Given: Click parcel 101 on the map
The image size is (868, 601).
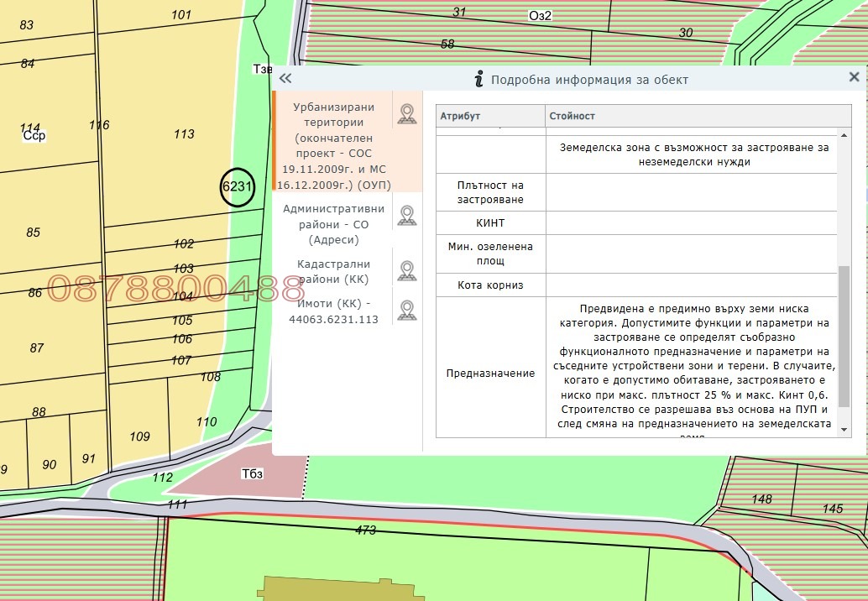Looking at the screenshot, I should (181, 15).
